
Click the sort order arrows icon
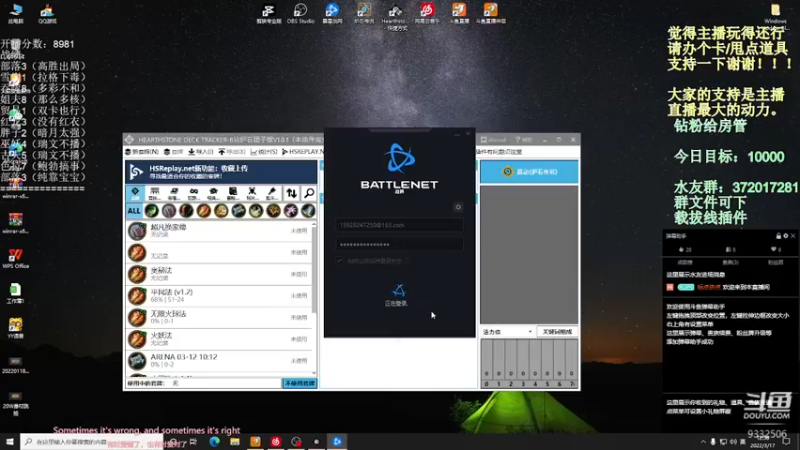pyautogui.click(x=291, y=193)
